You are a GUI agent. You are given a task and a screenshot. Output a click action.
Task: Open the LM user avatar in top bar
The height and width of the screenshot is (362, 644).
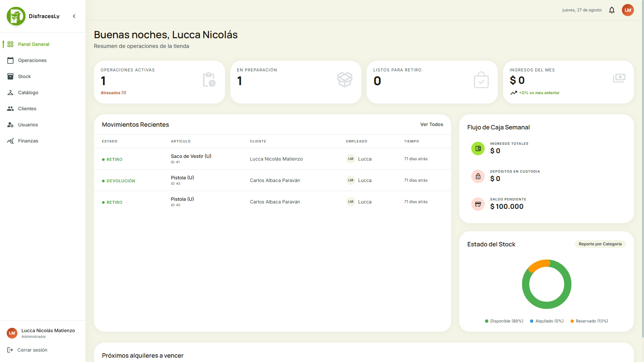click(628, 10)
